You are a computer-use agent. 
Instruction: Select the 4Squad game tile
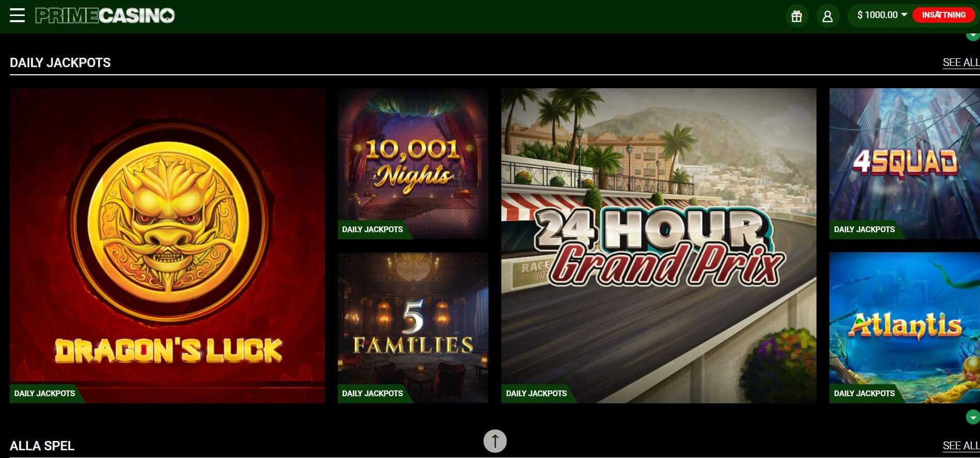[x=905, y=163]
